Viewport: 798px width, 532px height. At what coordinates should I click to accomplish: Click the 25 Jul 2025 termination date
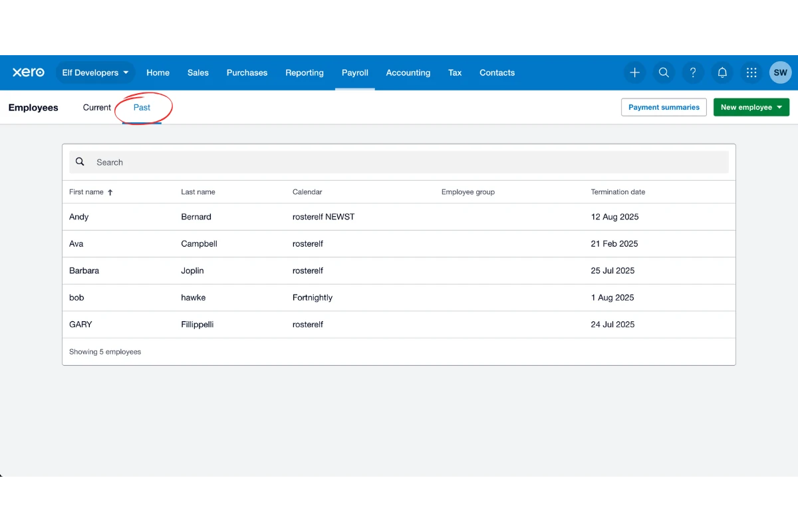tap(612, 271)
